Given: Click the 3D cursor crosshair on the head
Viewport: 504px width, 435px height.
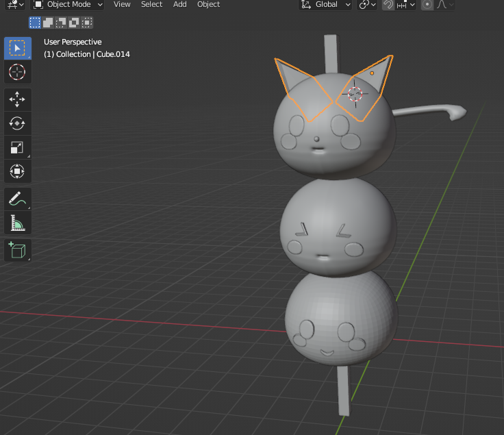Looking at the screenshot, I should [x=355, y=94].
